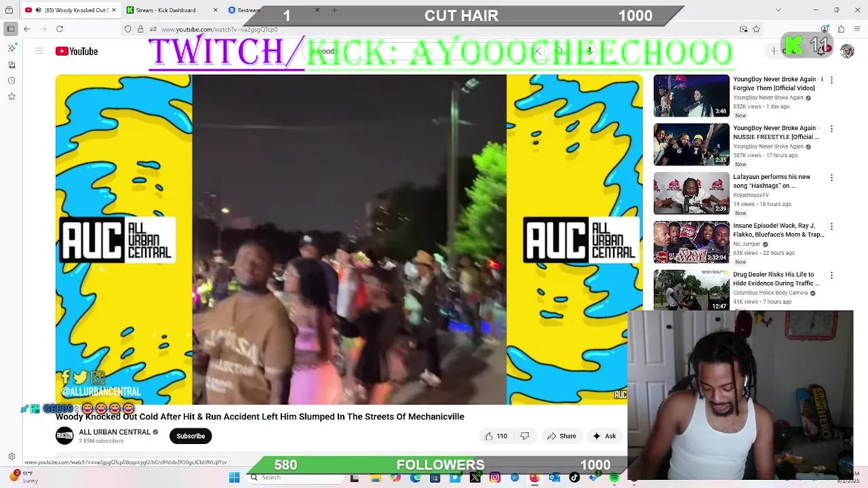868x488 pixels.
Task: Open Drug Dealer Risks His Life thumbnail
Action: [x=691, y=291]
